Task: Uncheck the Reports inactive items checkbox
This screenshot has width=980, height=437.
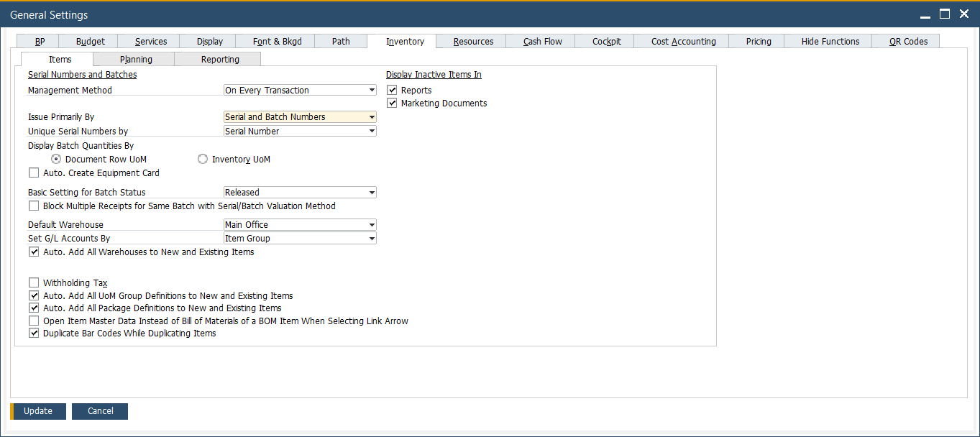Action: [x=392, y=90]
